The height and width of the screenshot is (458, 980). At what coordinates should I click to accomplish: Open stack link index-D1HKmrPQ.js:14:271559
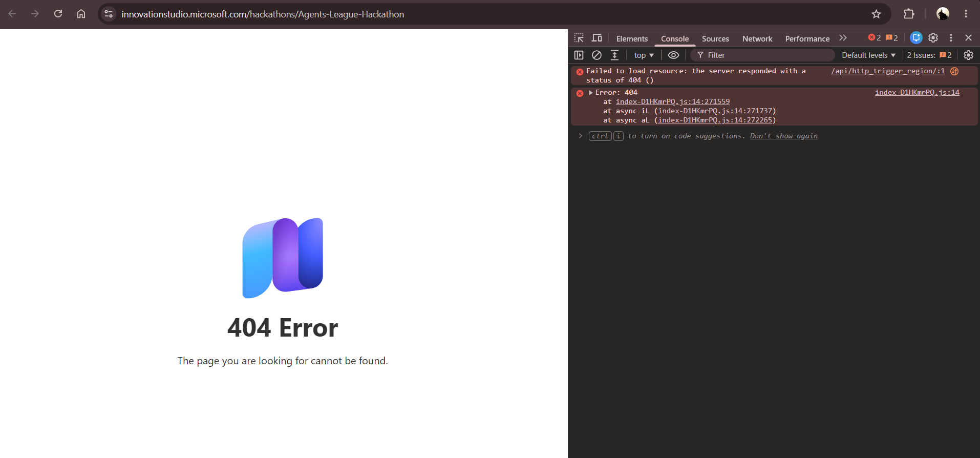[x=673, y=102]
